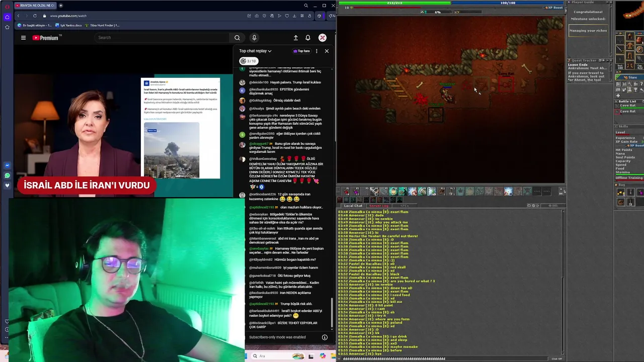Open Opera sidebar WhatsApp icon
Viewport: 644px width, 362px height.
coord(7,175)
